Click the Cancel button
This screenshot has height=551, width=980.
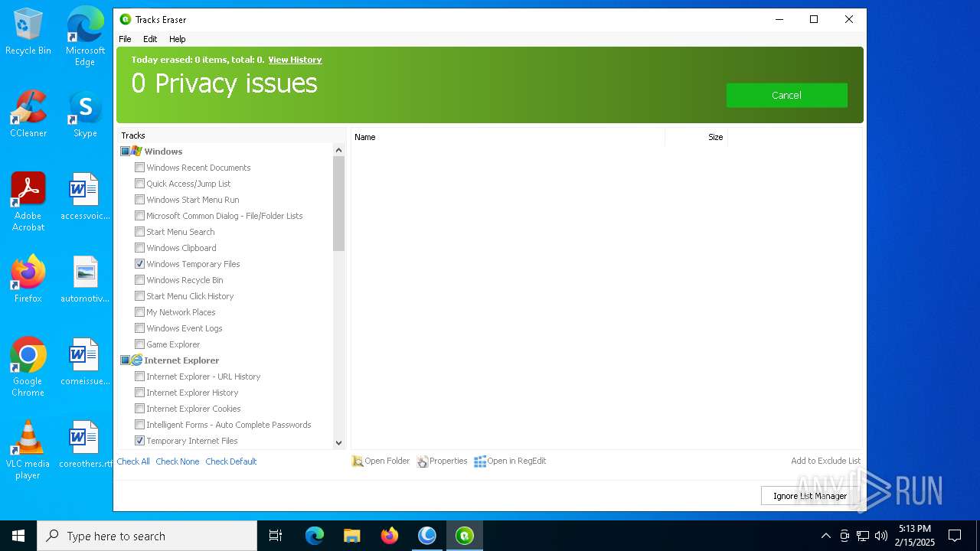tap(786, 95)
